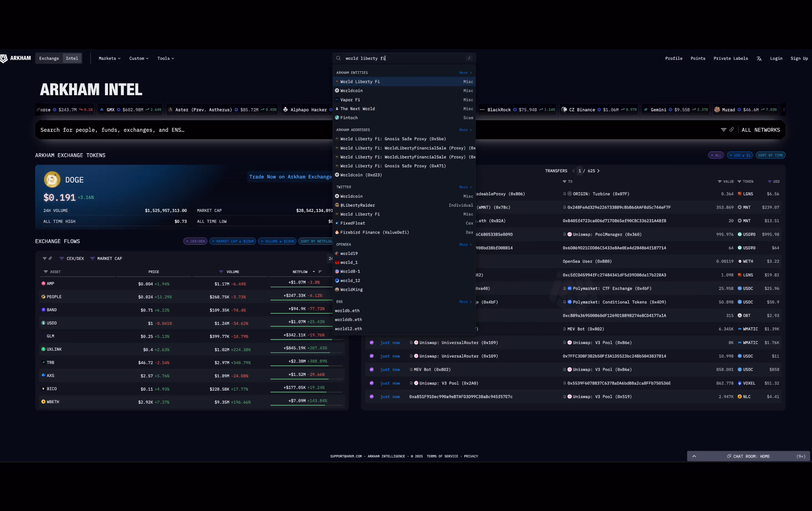Click the Arkham logo icon
812x511 pixels.
click(4, 59)
